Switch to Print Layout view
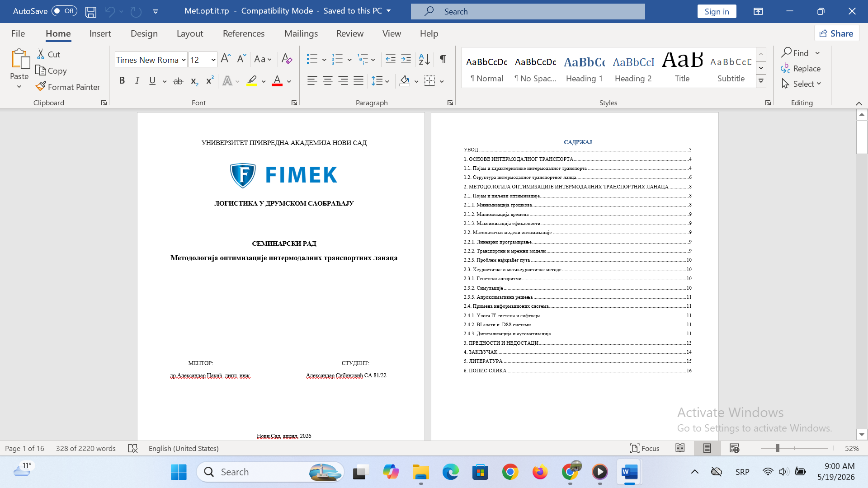 click(707, 448)
